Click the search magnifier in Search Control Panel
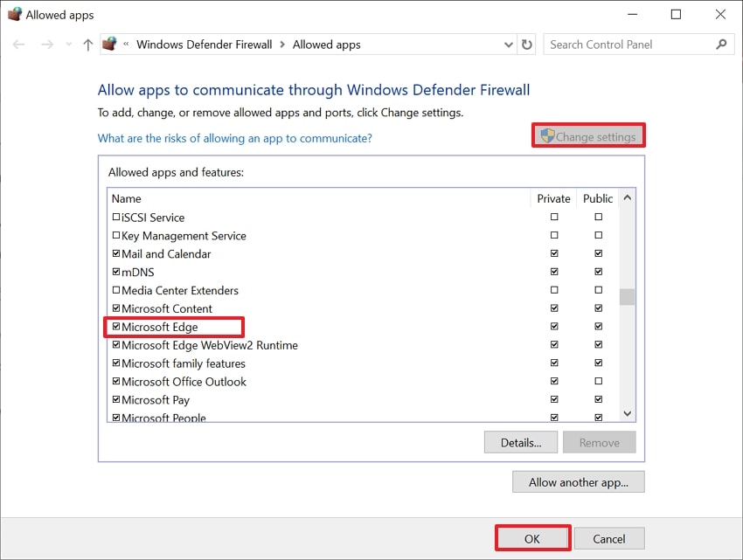This screenshot has height=560, width=743. click(x=721, y=44)
